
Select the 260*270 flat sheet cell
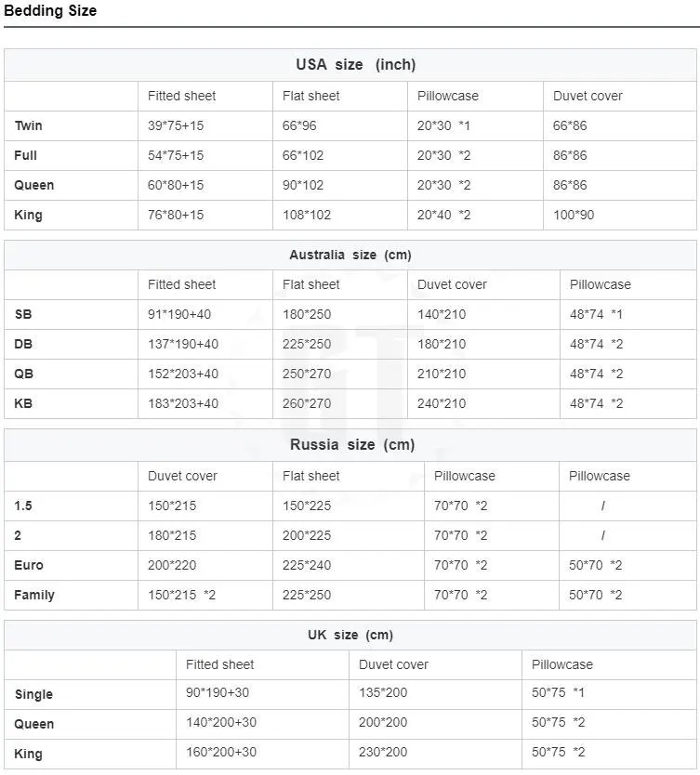point(307,403)
